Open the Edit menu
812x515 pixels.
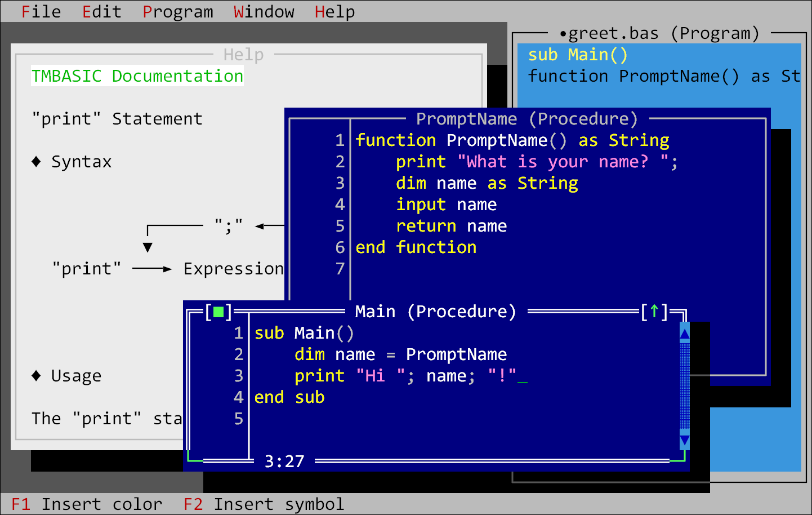(x=101, y=11)
